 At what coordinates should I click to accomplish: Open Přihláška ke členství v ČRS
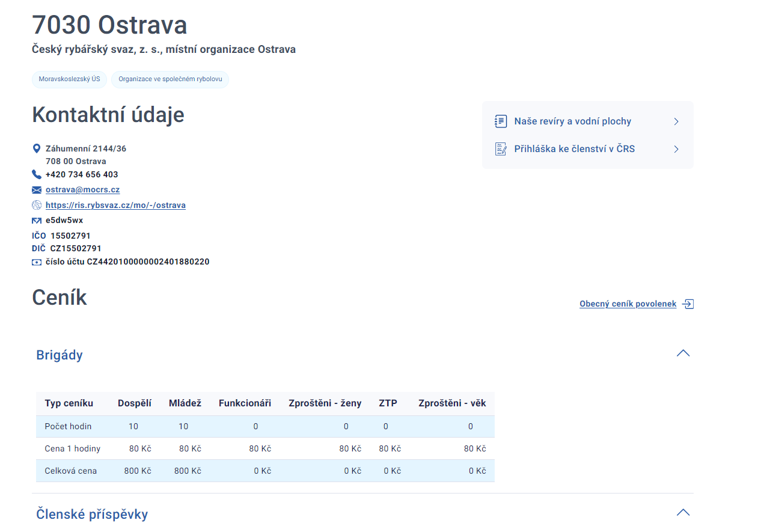[x=575, y=149]
